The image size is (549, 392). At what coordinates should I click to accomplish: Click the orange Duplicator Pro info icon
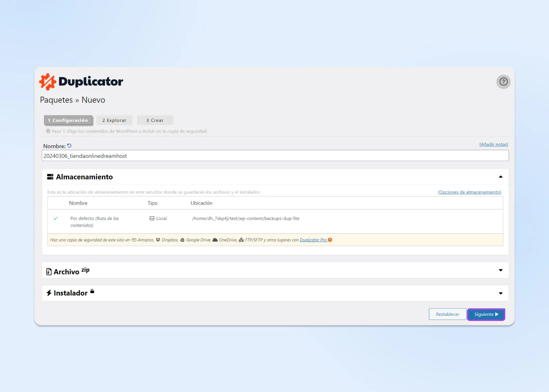pyautogui.click(x=330, y=240)
